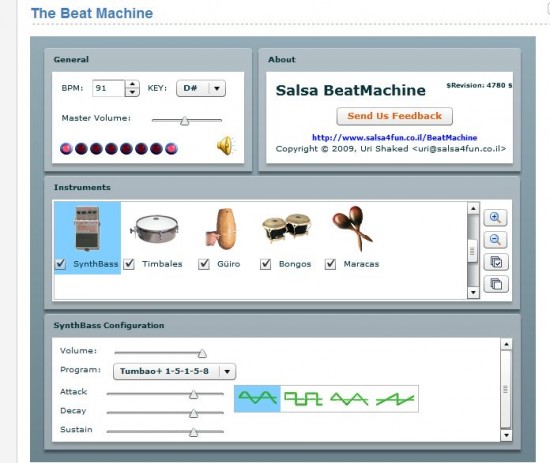Click the zoom in magnifier button
550x463 pixels.
(x=495, y=218)
